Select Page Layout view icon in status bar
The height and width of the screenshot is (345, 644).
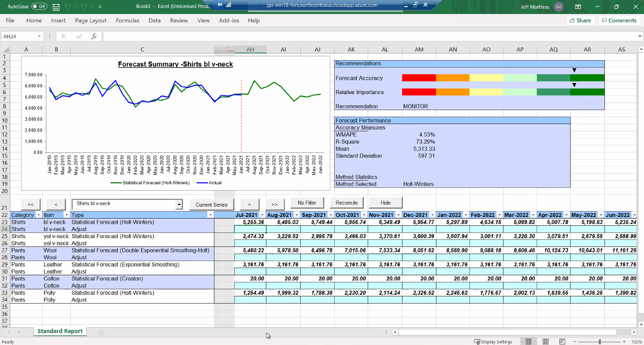click(545, 341)
